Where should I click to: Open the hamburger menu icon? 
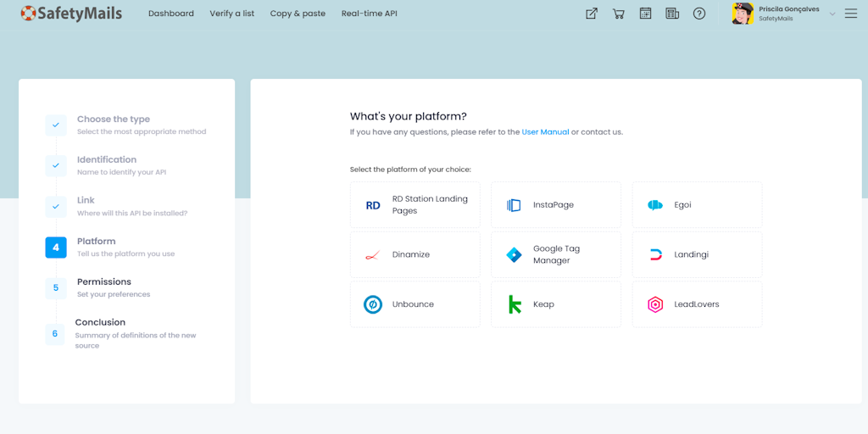[851, 14]
